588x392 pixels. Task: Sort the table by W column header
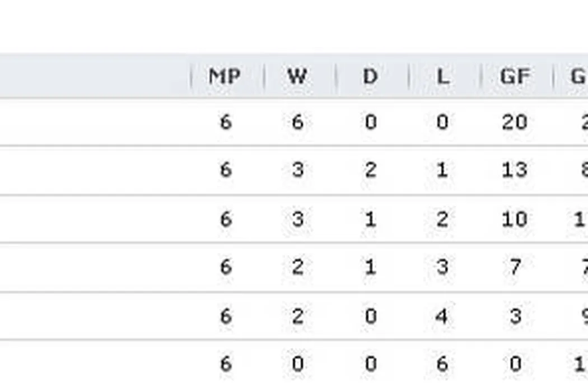coord(297,76)
